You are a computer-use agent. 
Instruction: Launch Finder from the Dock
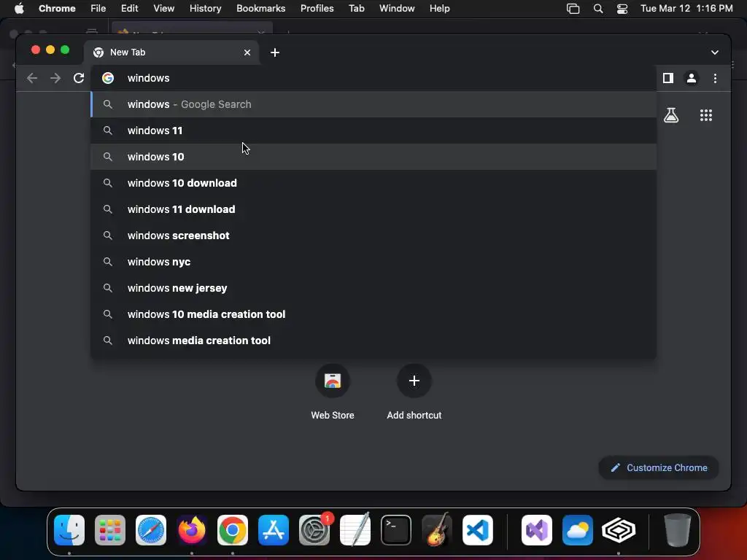(69, 530)
